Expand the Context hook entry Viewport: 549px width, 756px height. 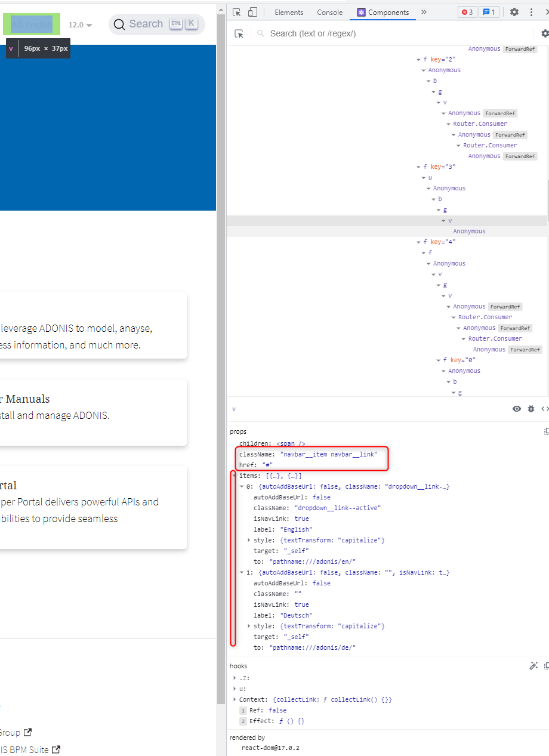tap(235, 699)
